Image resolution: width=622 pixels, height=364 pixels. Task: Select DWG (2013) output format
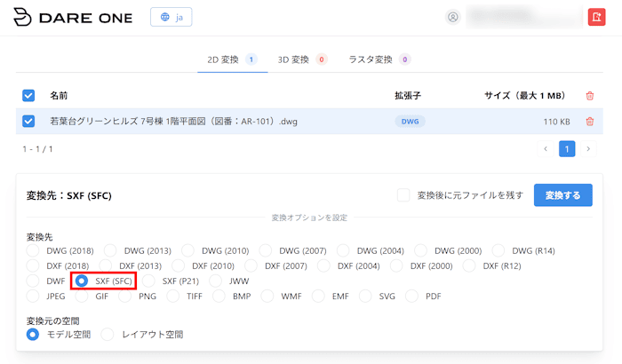(110, 250)
